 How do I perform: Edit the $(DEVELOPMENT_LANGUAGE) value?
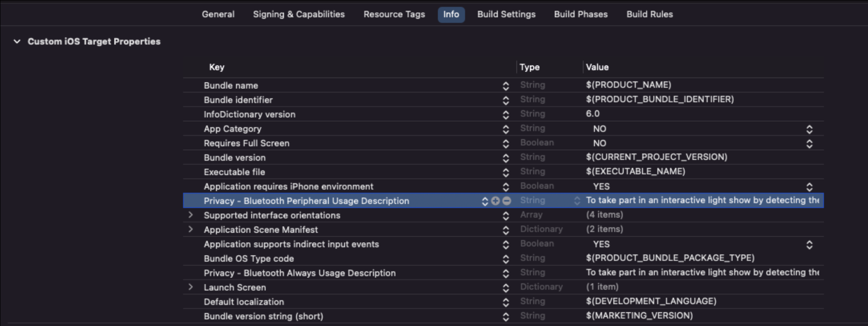click(651, 301)
